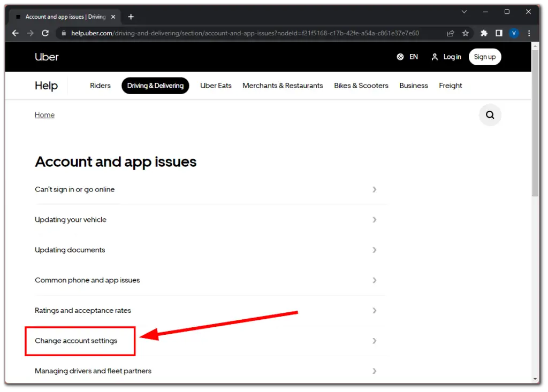The width and height of the screenshot is (548, 392).
Task: Reload the page with the refresh icon
Action: point(45,33)
